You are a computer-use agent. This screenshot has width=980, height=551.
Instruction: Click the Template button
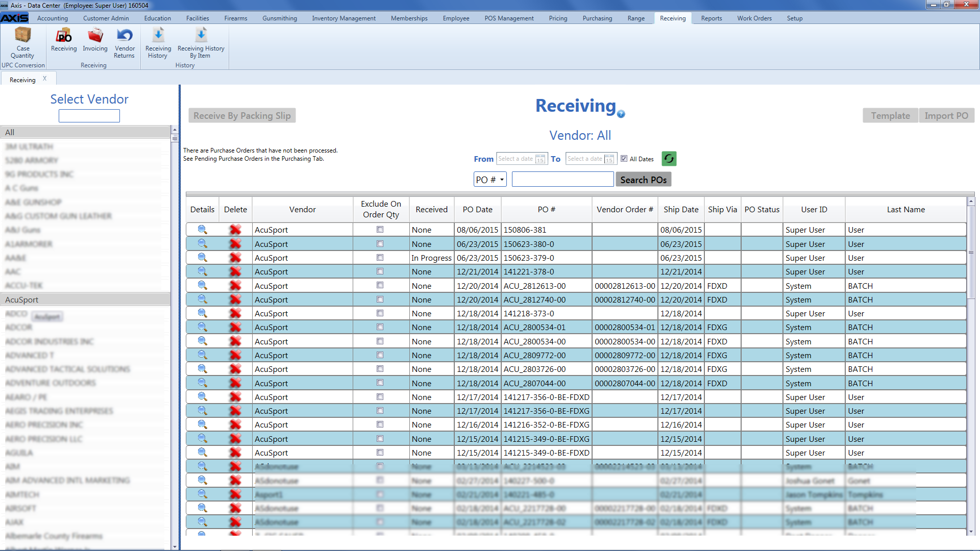coord(890,116)
